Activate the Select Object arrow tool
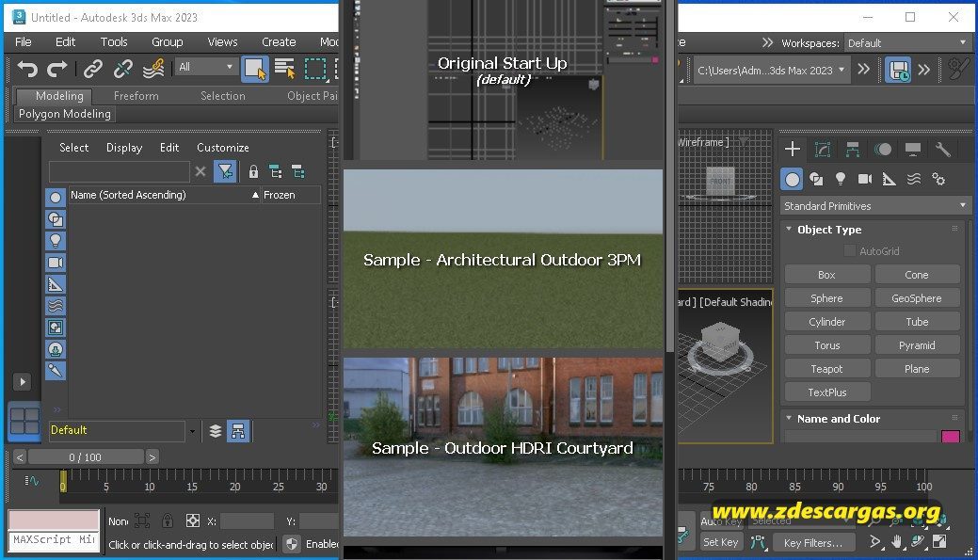This screenshot has height=560, width=978. click(x=255, y=69)
